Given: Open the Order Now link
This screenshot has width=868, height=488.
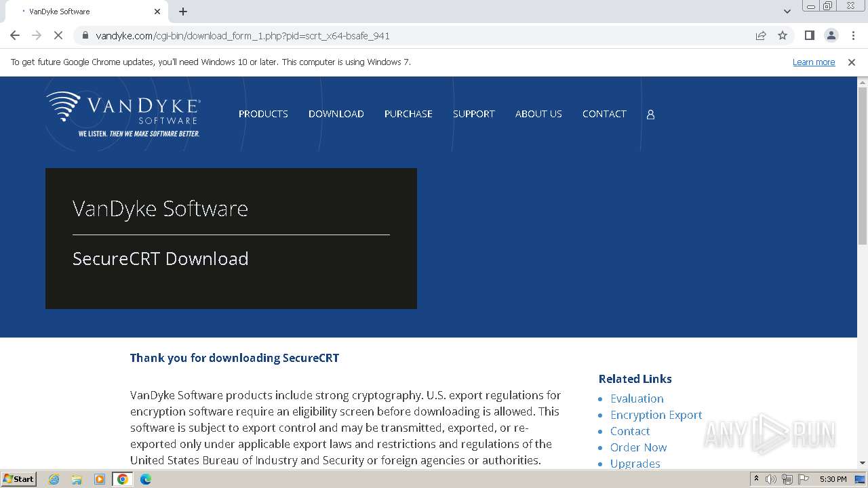Looking at the screenshot, I should 638,447.
